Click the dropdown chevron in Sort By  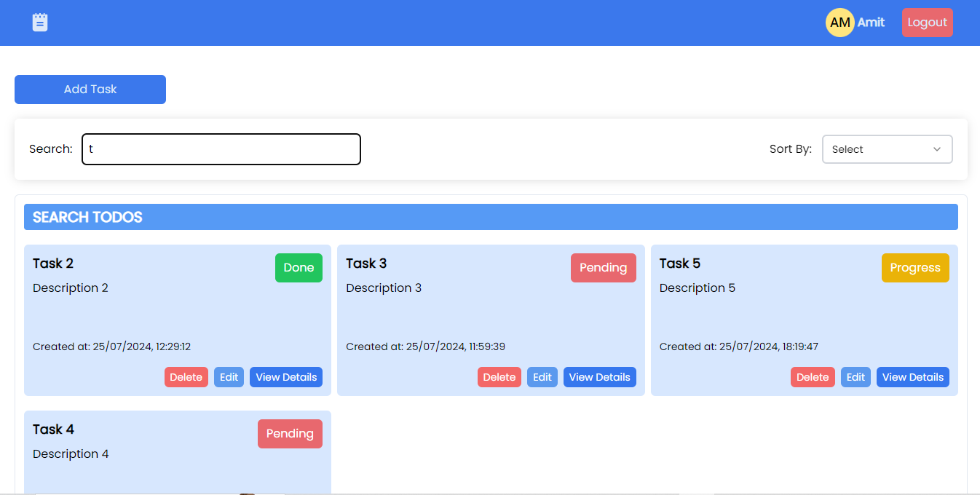click(937, 149)
